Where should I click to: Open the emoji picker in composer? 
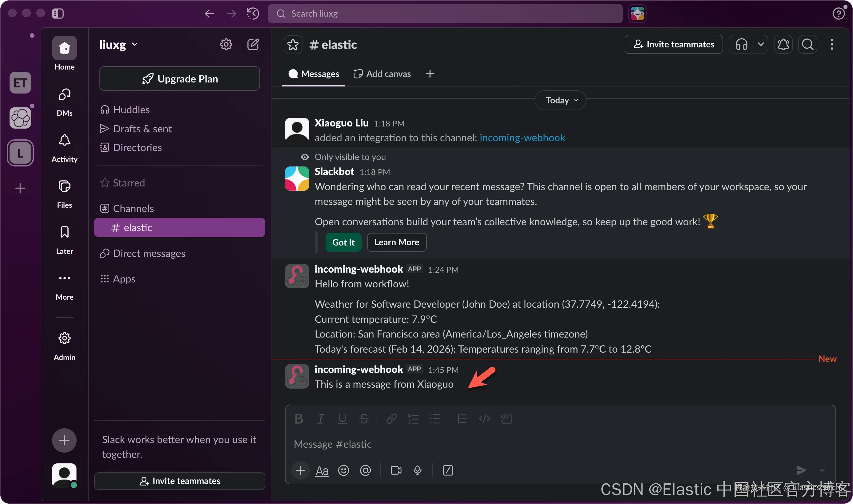pyautogui.click(x=344, y=470)
